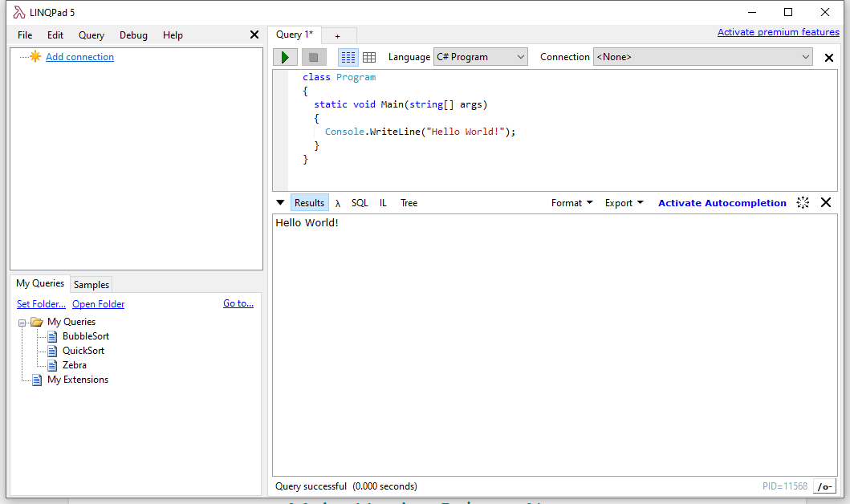Click Activate premium features link

(x=779, y=32)
